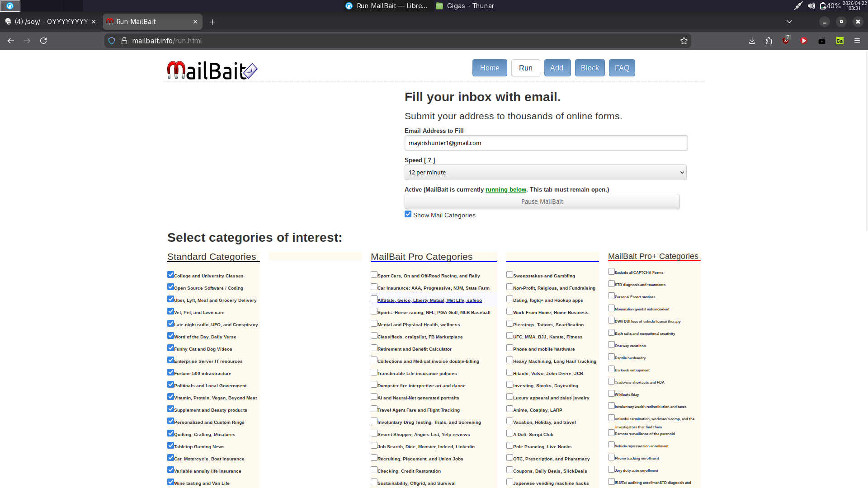
Task: Click the Email Address to Fill field
Action: (x=546, y=143)
